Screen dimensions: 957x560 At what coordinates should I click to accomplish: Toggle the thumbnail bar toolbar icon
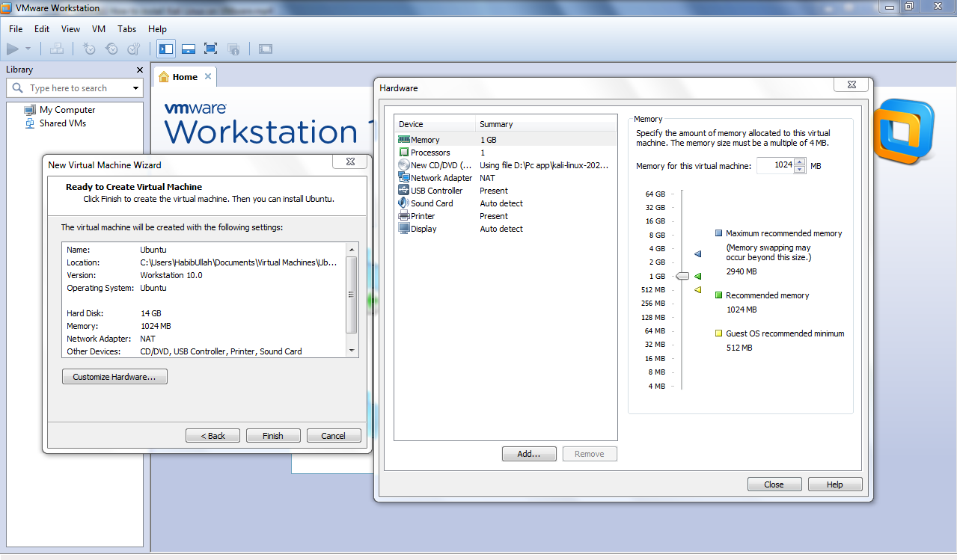click(x=189, y=49)
